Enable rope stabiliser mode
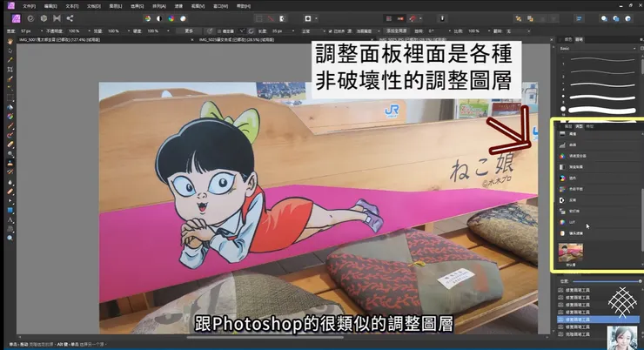The image size is (644, 350). pos(242,31)
